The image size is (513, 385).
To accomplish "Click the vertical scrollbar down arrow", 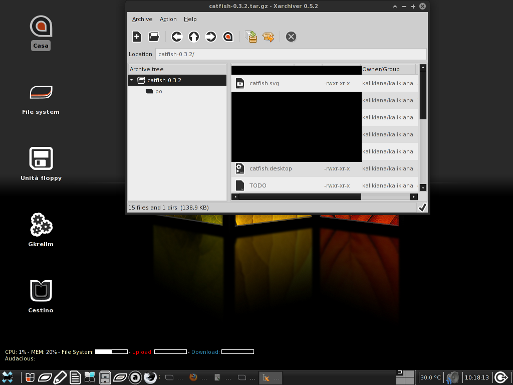I will click(423, 187).
